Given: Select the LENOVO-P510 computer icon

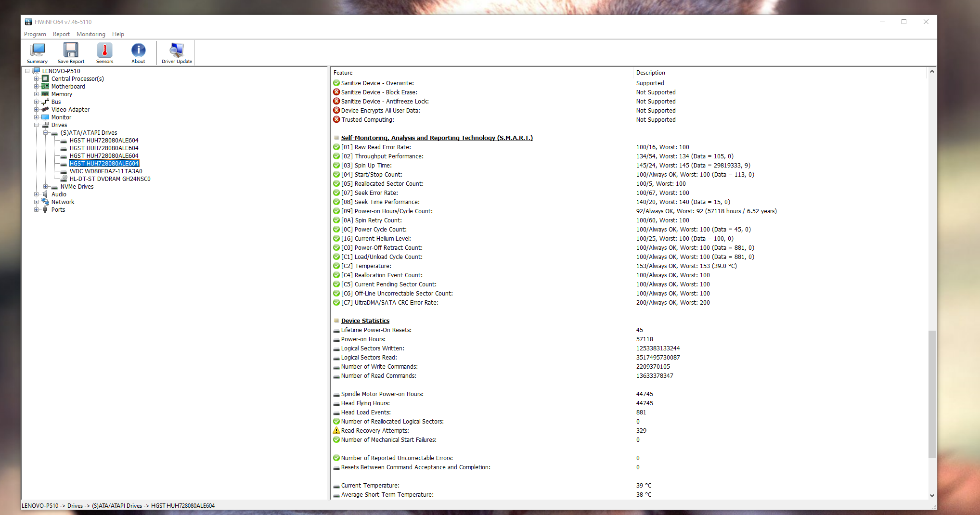Looking at the screenshot, I should (x=37, y=71).
